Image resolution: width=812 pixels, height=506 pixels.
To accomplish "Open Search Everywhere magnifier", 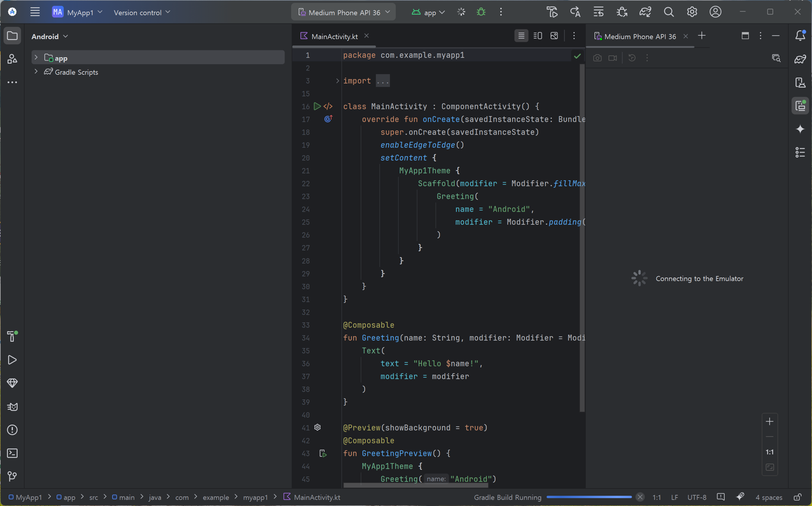I will 669,12.
